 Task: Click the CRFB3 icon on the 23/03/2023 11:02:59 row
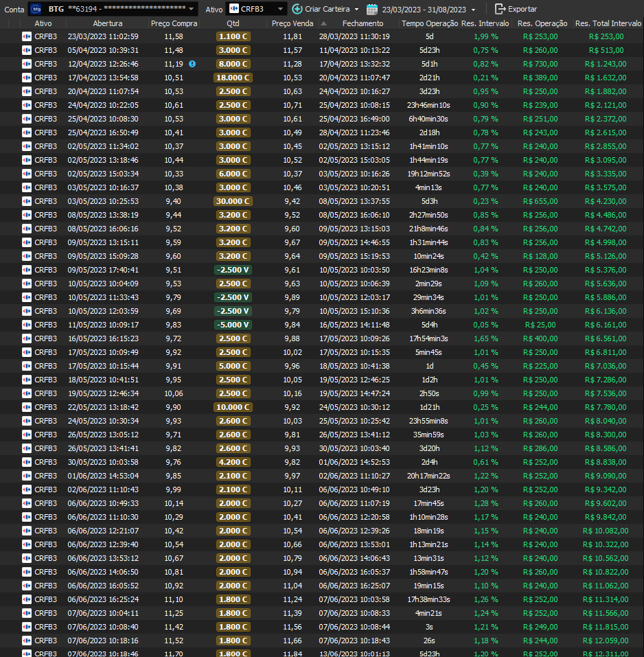(x=27, y=36)
